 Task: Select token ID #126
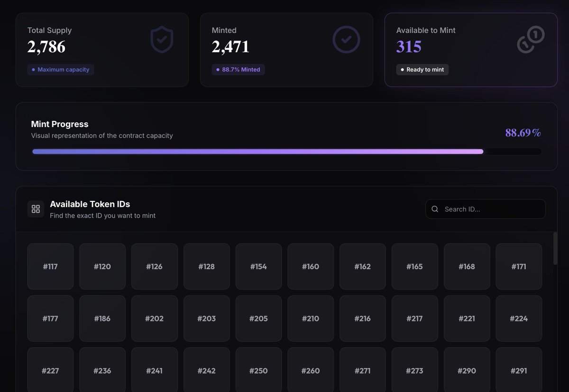(155, 266)
